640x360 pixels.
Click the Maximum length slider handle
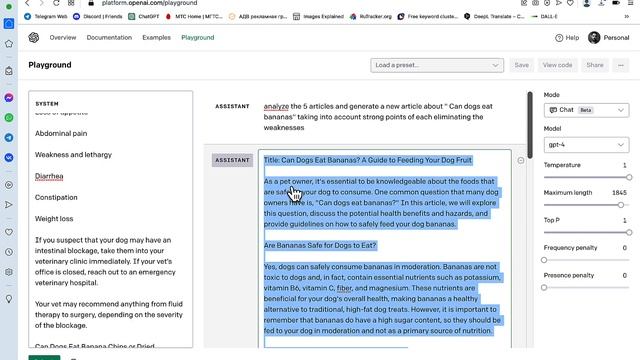tap(621, 205)
